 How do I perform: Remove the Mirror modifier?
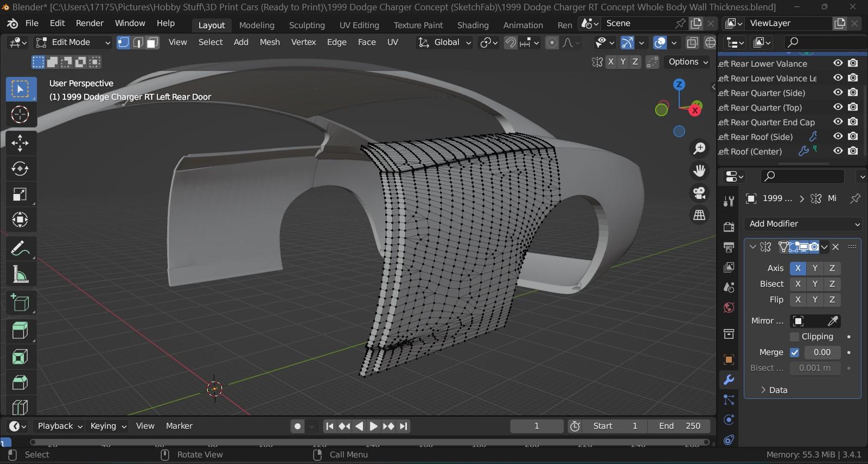pyautogui.click(x=836, y=247)
